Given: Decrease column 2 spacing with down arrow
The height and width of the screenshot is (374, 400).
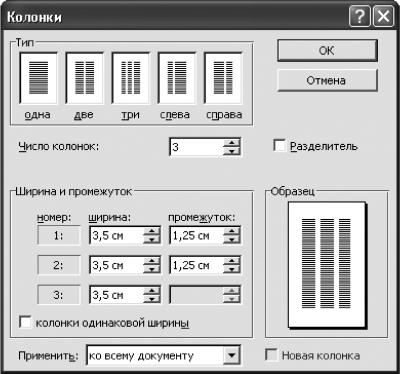Looking at the screenshot, I should (232, 269).
